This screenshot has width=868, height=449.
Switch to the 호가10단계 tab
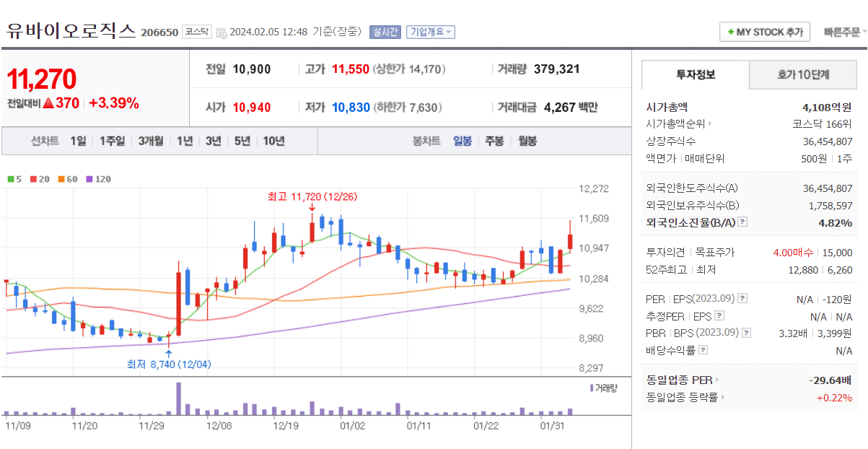(x=803, y=74)
